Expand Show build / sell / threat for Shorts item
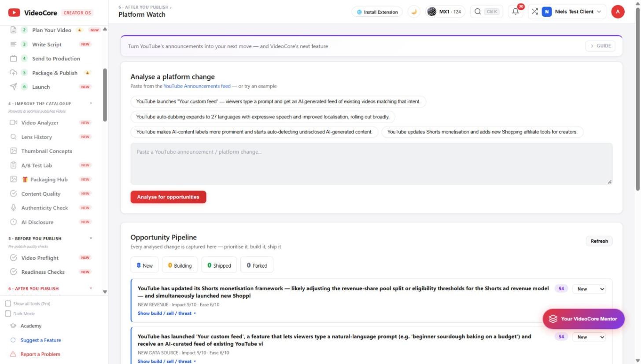This screenshot has height=364, width=641. 167,313
